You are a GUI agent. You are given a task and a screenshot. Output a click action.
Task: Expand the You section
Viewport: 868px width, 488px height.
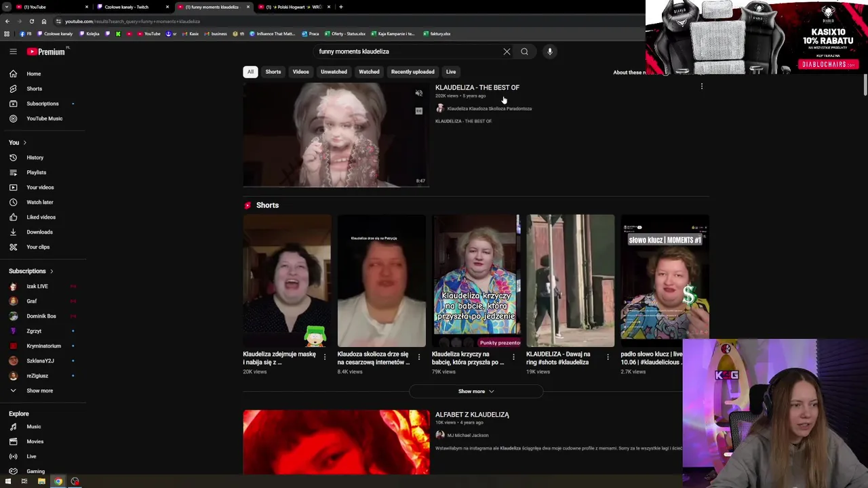[18, 142]
